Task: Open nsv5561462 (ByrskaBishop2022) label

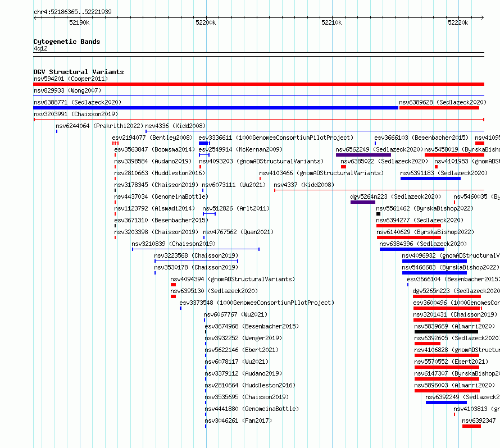Action: click(x=425, y=208)
